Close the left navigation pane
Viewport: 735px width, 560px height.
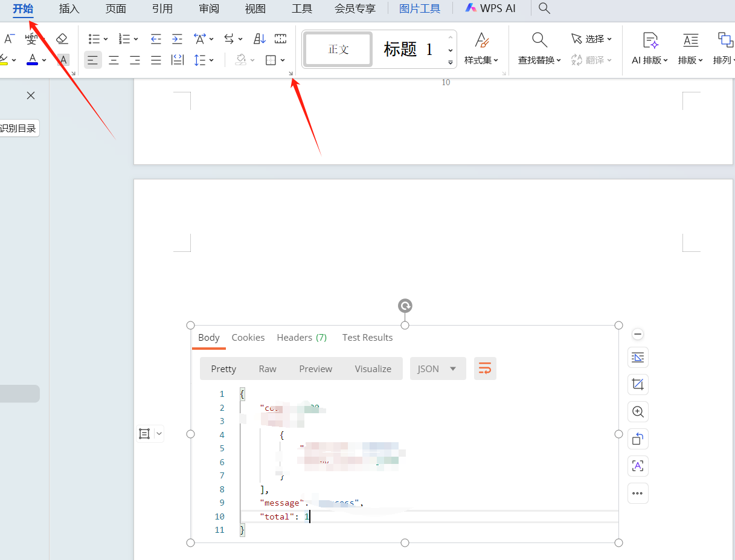[x=31, y=95]
